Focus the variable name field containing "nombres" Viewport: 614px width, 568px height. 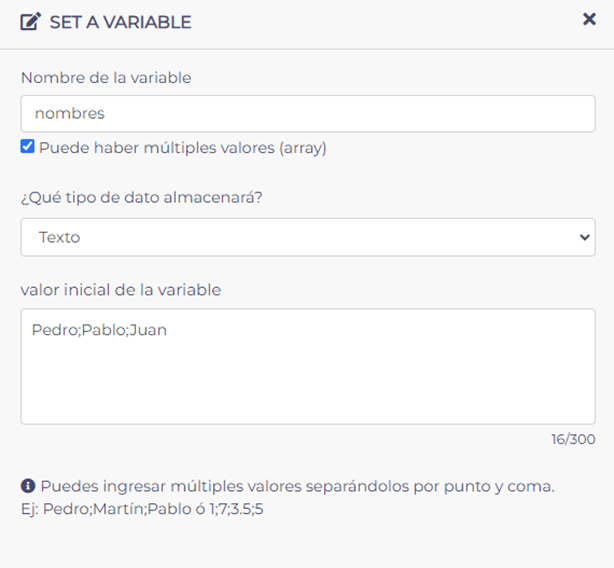coord(307,114)
